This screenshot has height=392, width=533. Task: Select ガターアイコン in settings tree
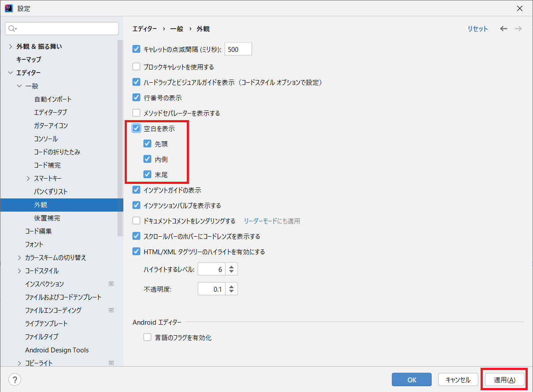[x=51, y=125]
